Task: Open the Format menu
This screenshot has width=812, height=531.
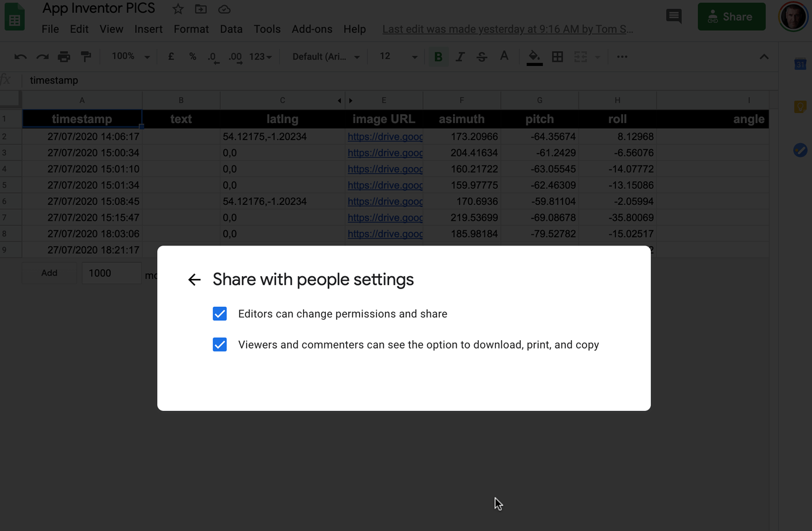Action: point(191,29)
